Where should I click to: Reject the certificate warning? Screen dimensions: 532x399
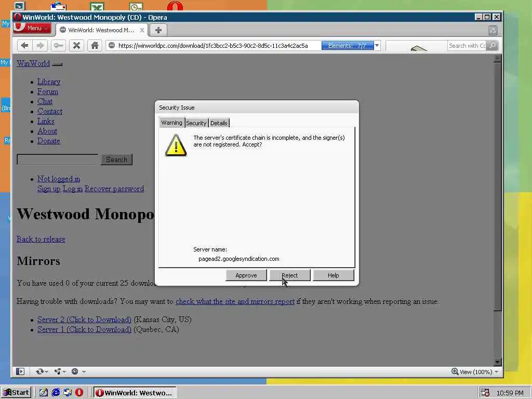coord(290,275)
